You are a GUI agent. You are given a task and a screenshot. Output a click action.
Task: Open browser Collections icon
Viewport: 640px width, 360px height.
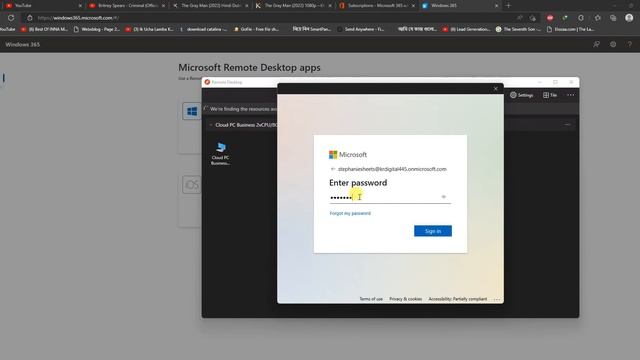point(613,18)
